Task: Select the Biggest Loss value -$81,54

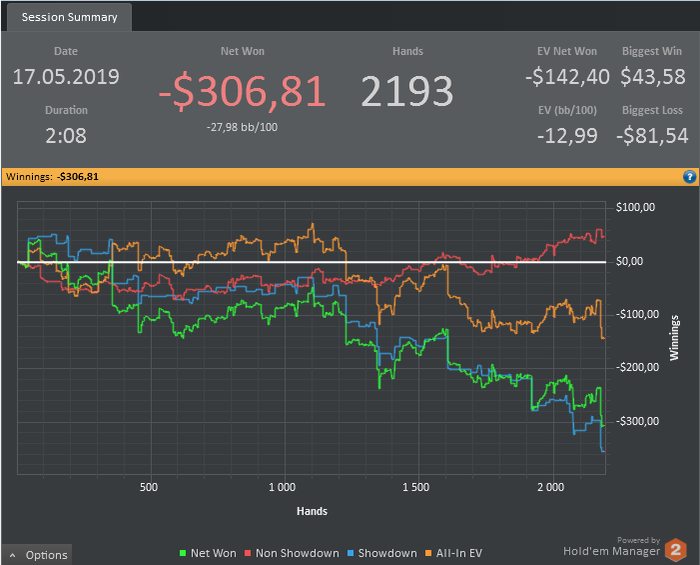Action: point(652,136)
